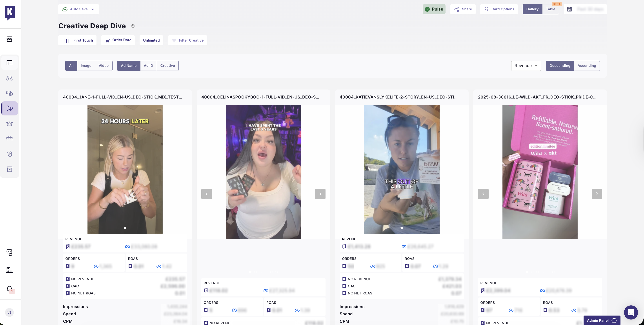Switch sort order to Ascending
Viewport: 644px width, 325px height.
tap(586, 66)
